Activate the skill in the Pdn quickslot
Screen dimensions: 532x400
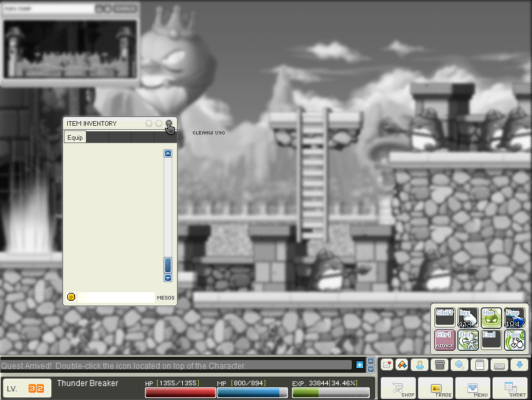click(514, 340)
